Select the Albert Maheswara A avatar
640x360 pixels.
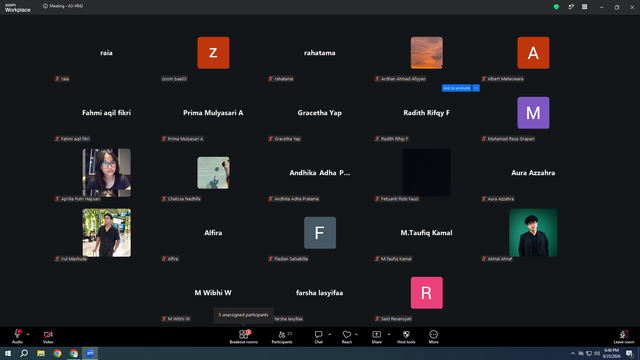point(533,53)
